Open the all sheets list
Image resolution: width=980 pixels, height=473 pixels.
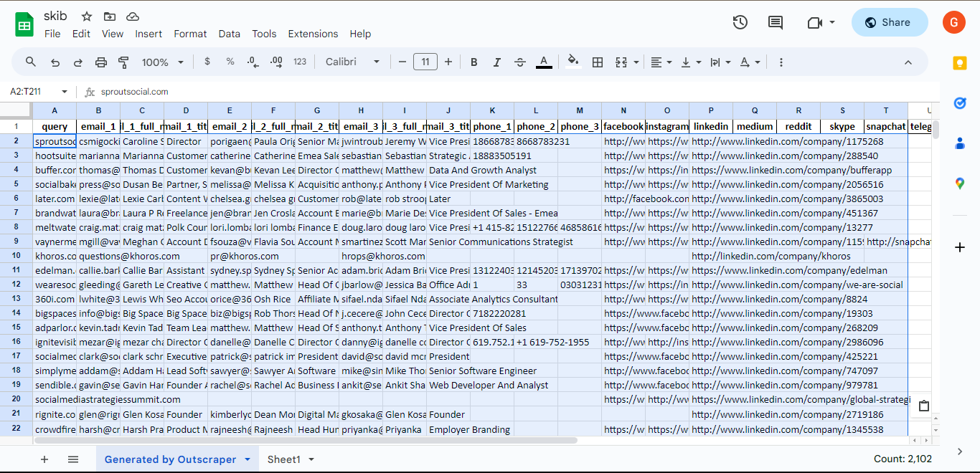click(x=73, y=459)
